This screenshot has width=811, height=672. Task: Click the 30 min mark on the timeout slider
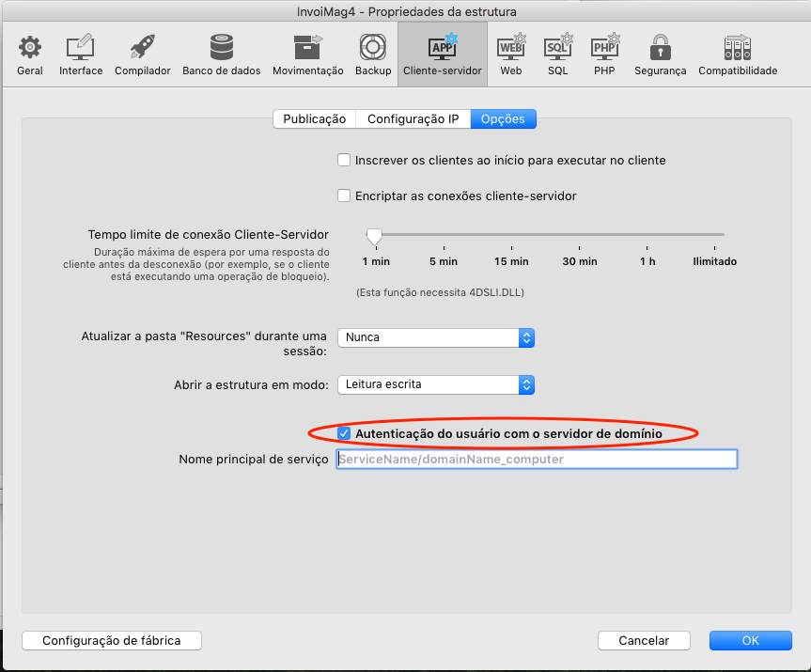[x=580, y=234]
